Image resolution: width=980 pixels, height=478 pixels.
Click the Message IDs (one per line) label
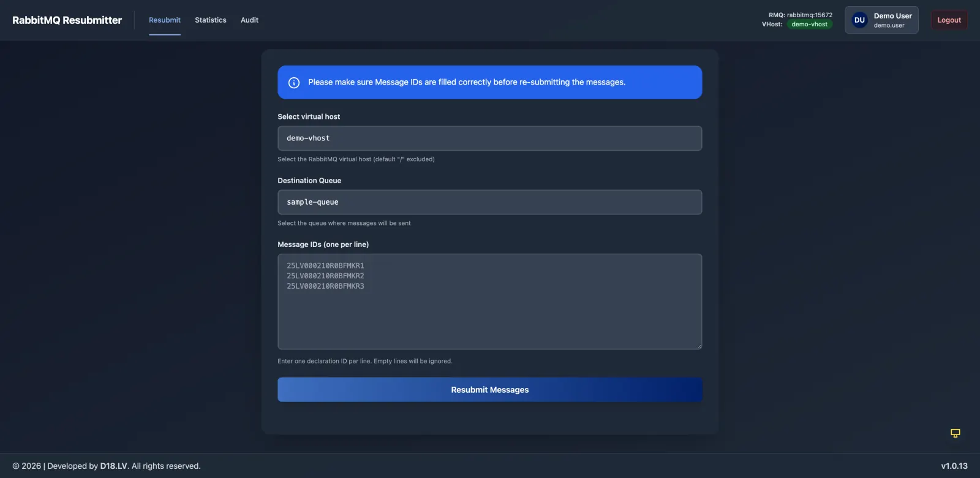coord(323,245)
